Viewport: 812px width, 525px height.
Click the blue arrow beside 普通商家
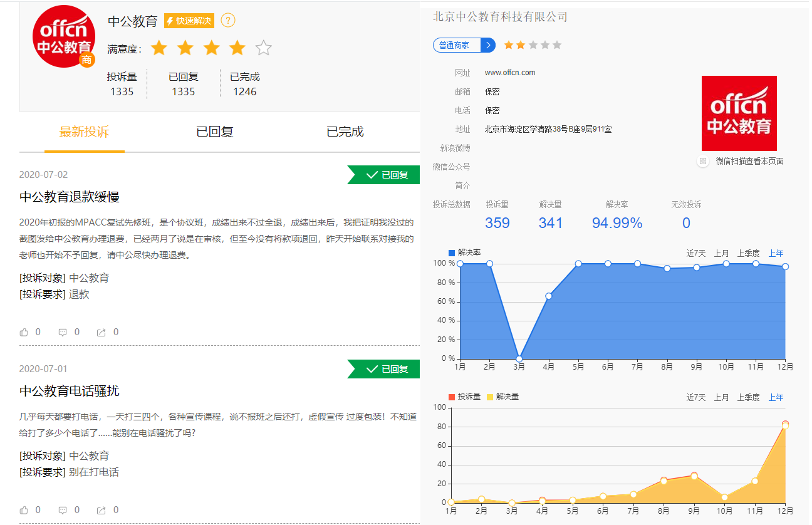point(488,45)
